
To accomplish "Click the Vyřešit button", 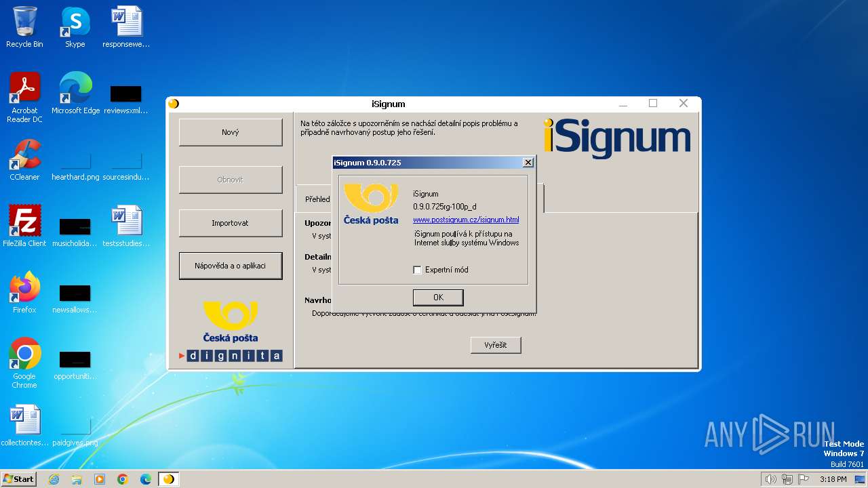I will coord(496,345).
